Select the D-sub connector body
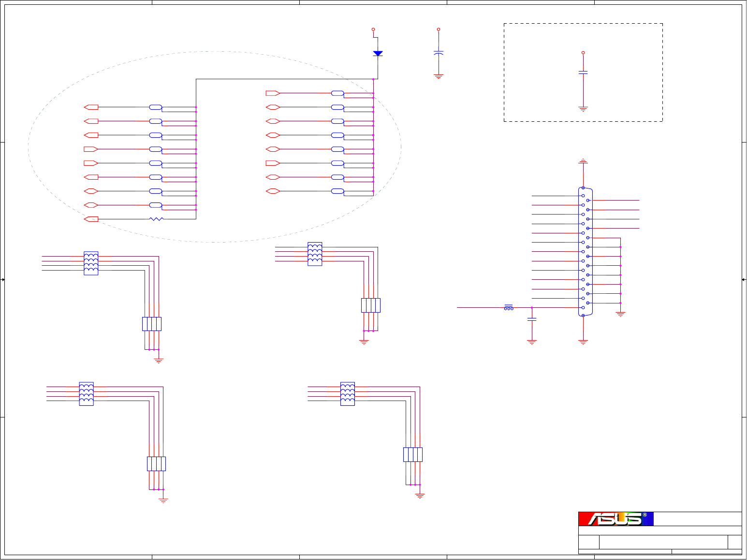Screen dimensions: 747x560 coord(586,252)
